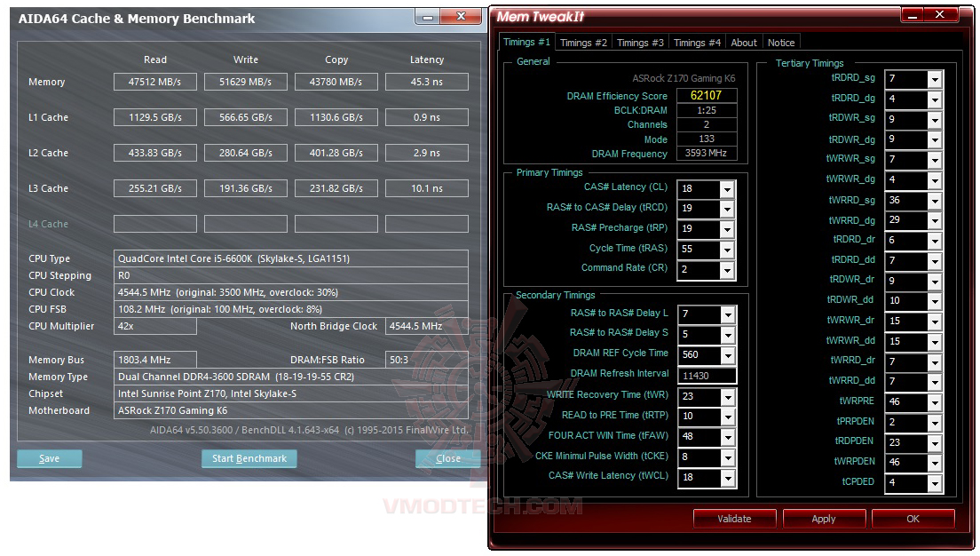Open tWRRD_dg dropdown arrow
This screenshot has width=980, height=556.
(x=935, y=221)
